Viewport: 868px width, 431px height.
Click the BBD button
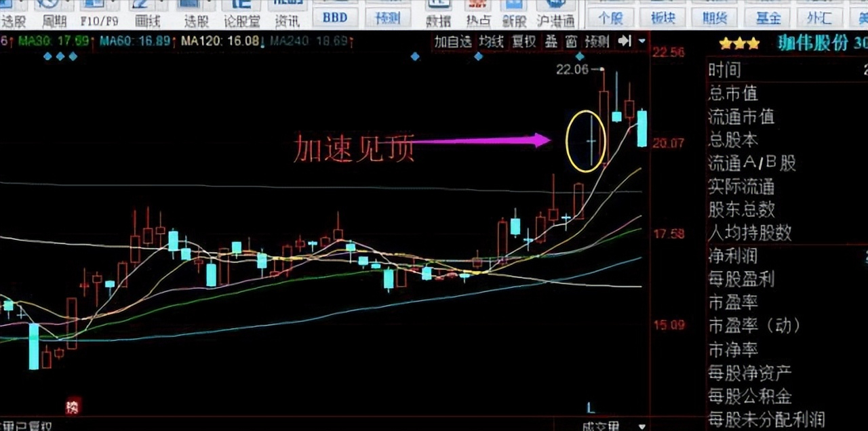tap(335, 16)
